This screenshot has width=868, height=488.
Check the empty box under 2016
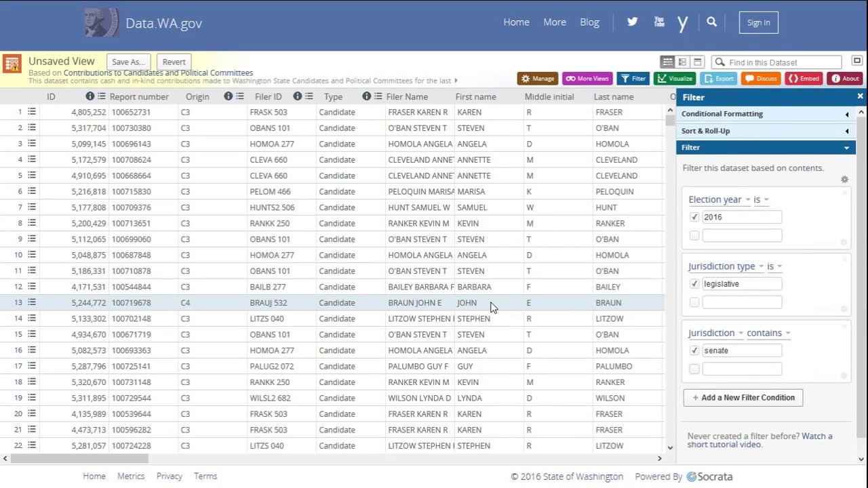pos(694,235)
